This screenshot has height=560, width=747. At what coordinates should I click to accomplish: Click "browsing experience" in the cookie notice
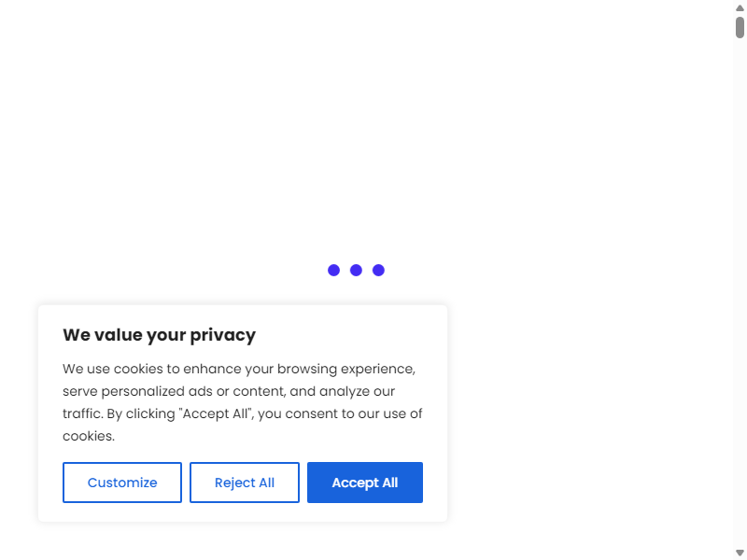tap(346, 369)
